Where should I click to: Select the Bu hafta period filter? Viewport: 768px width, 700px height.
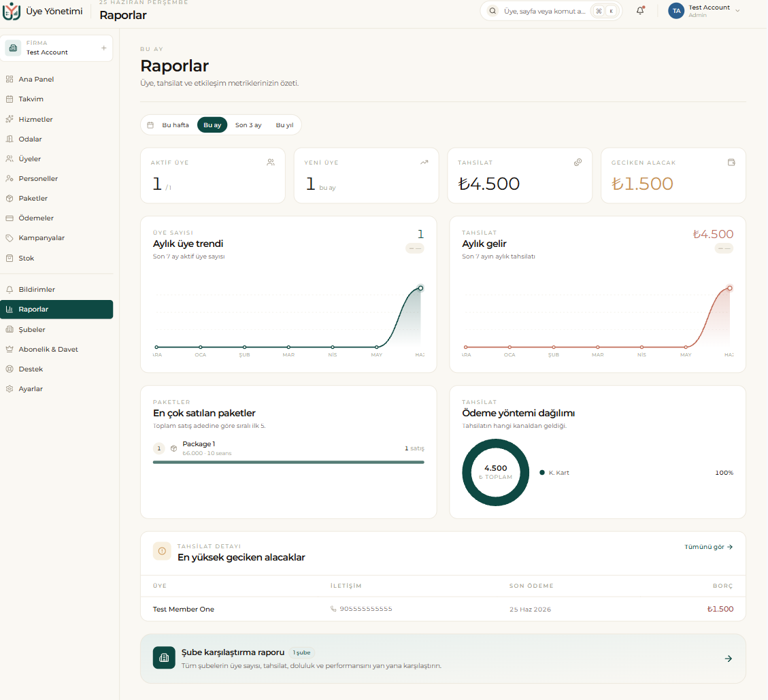pyautogui.click(x=176, y=125)
